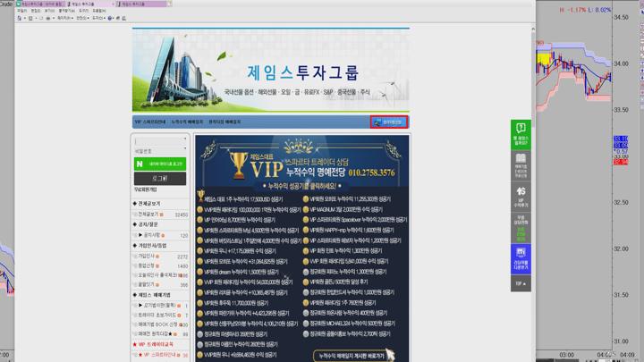Click the green Naver N login banner
The width and height of the screenshot is (644, 362).
click(x=160, y=164)
